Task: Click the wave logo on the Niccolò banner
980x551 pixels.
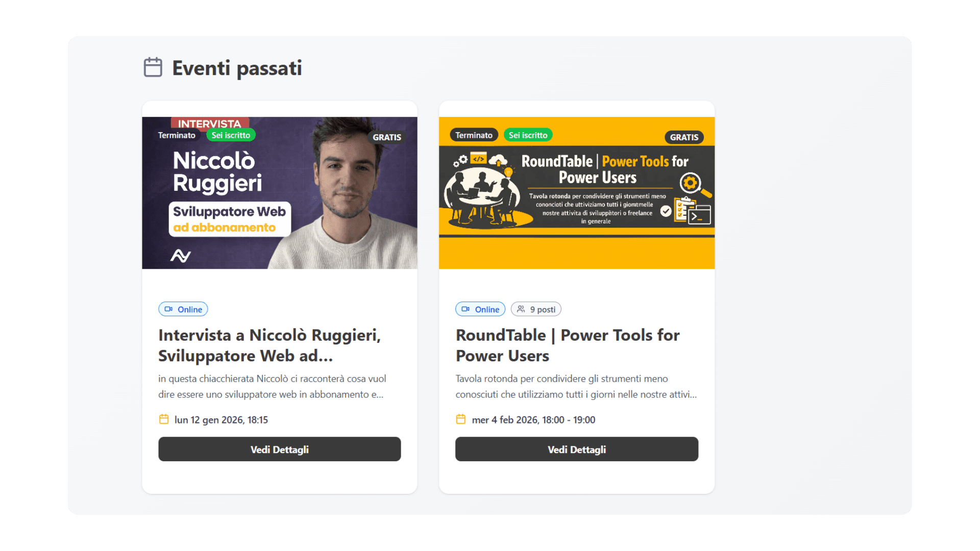Action: click(x=181, y=255)
